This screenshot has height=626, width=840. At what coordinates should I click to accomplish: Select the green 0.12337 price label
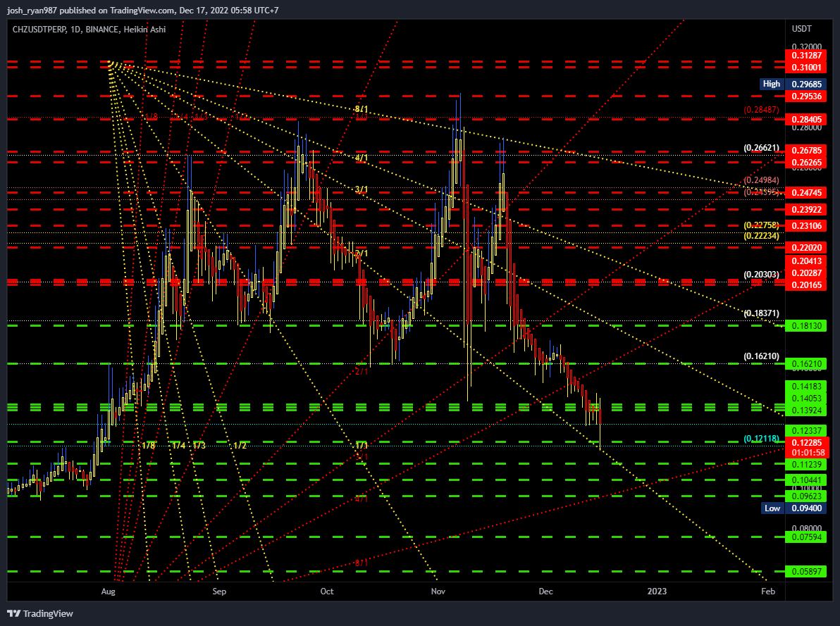click(x=806, y=430)
